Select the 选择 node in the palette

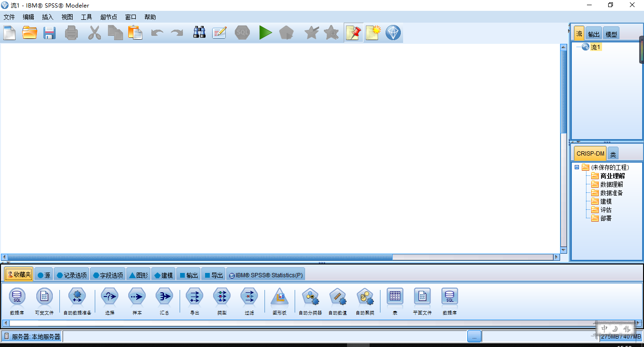point(110,300)
